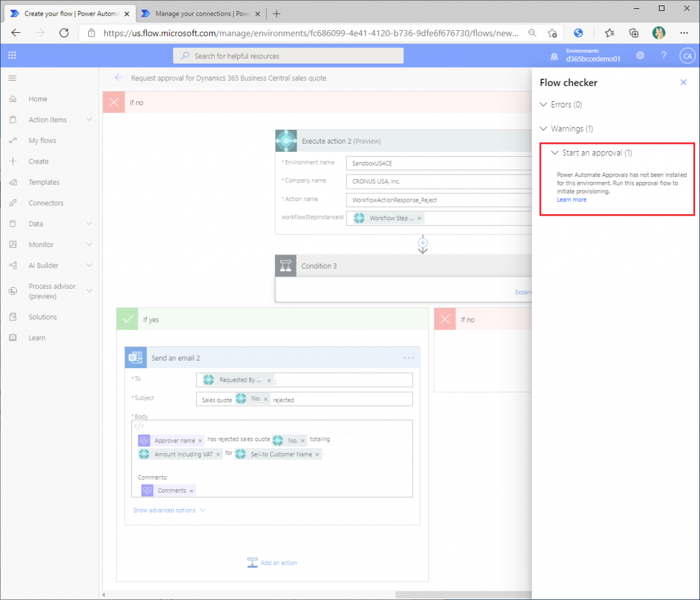The image size is (700, 600).
Task: Click the Condition 3 icon
Action: click(286, 266)
